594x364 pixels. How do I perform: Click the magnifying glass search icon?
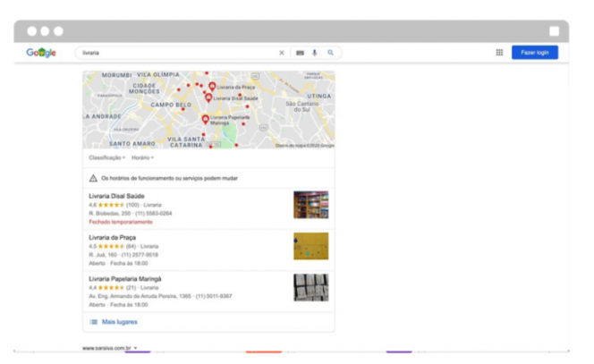330,53
